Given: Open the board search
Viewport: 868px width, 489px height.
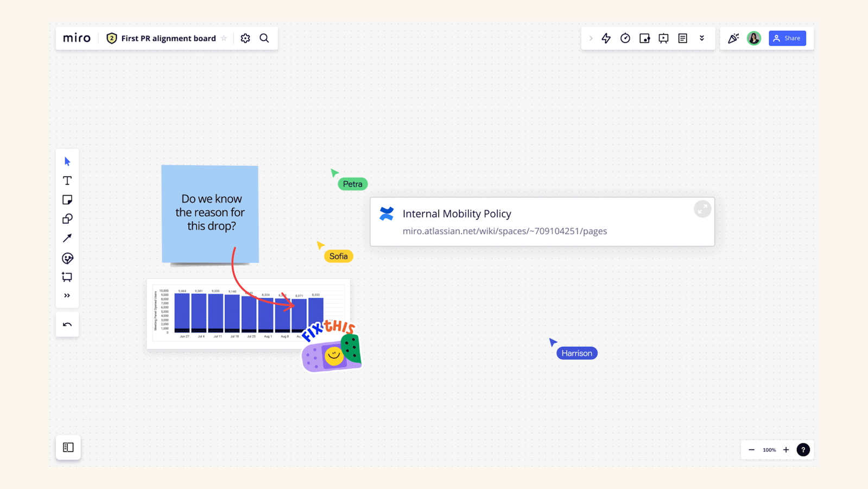Looking at the screenshot, I should pyautogui.click(x=264, y=38).
